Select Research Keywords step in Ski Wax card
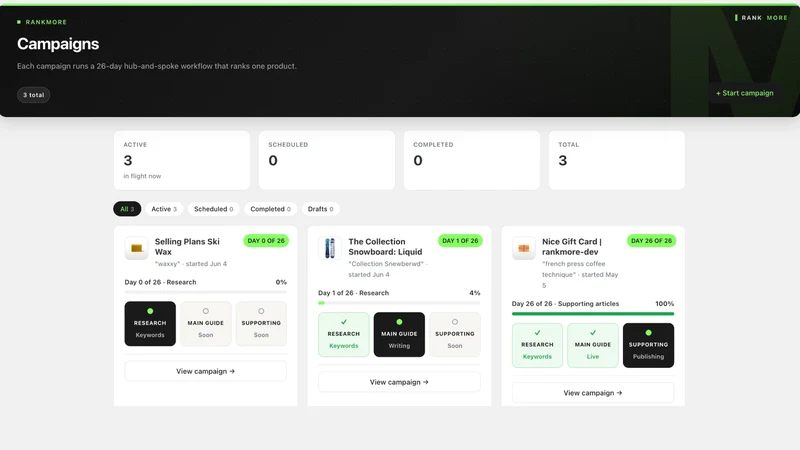Screen dimensions: 800x450 tap(150, 323)
